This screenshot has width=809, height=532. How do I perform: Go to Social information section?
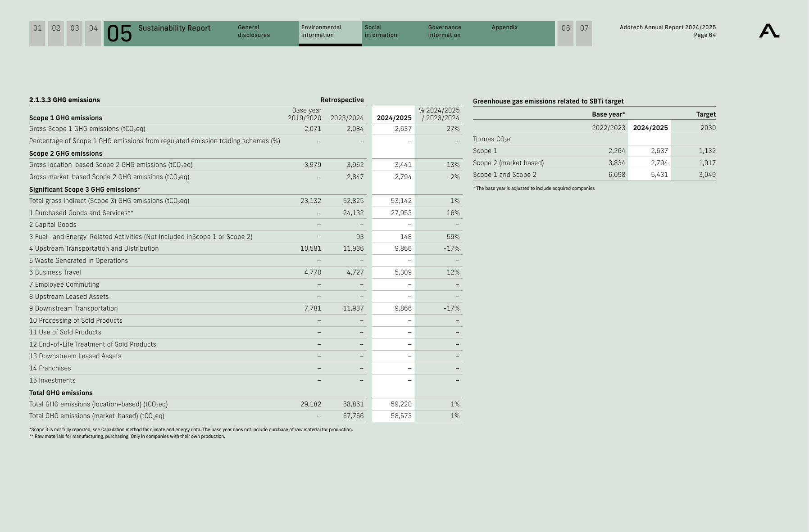381,31
